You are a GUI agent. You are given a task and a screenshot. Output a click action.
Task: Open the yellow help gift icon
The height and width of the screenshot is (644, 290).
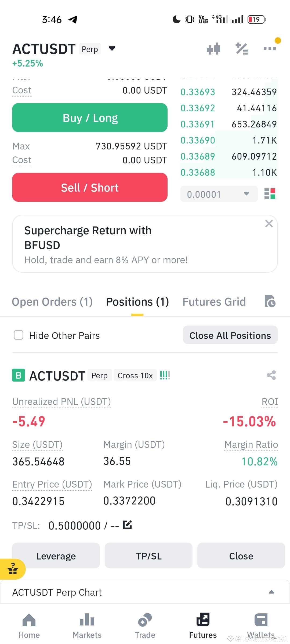coord(13,569)
